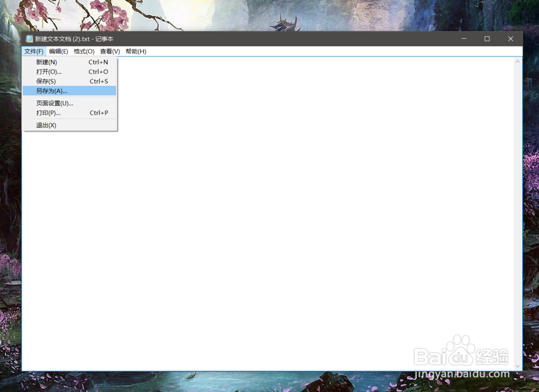Open the 查看(V) menu

110,51
